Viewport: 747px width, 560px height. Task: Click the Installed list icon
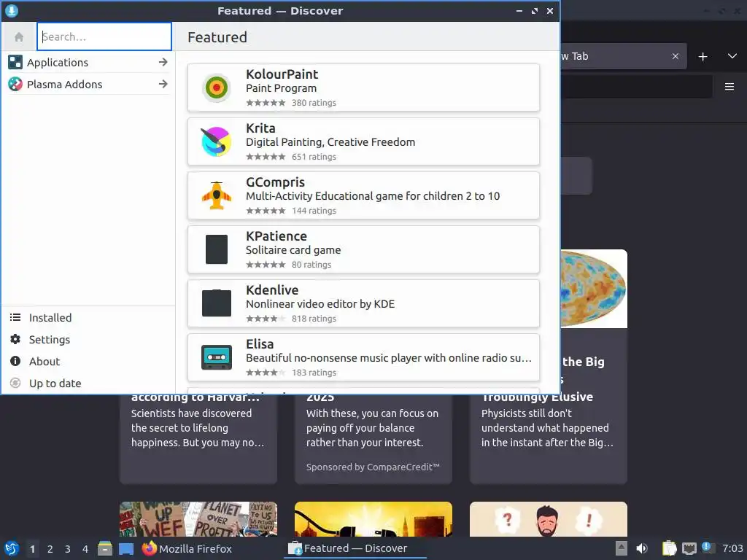click(x=15, y=318)
